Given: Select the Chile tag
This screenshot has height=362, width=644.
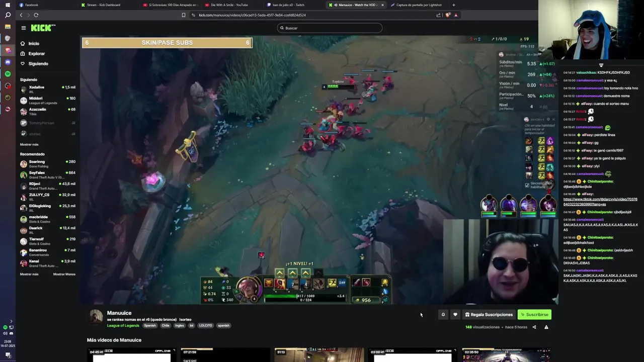Looking at the screenshot, I should [166, 326].
